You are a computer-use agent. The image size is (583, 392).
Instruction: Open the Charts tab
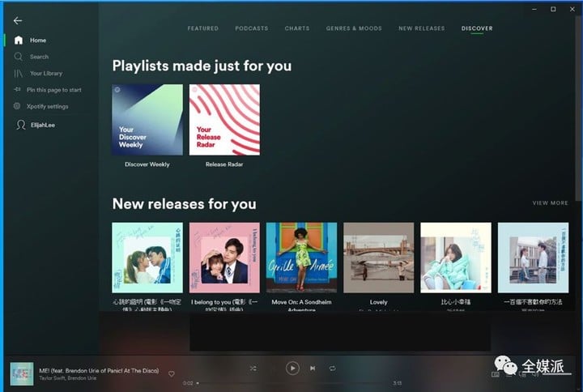click(297, 28)
